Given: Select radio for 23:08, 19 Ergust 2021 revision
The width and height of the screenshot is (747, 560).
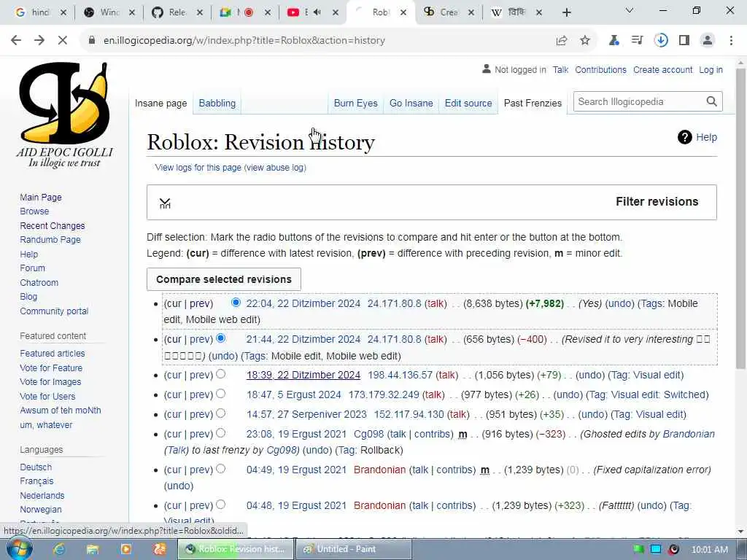Looking at the screenshot, I should (x=220, y=433).
